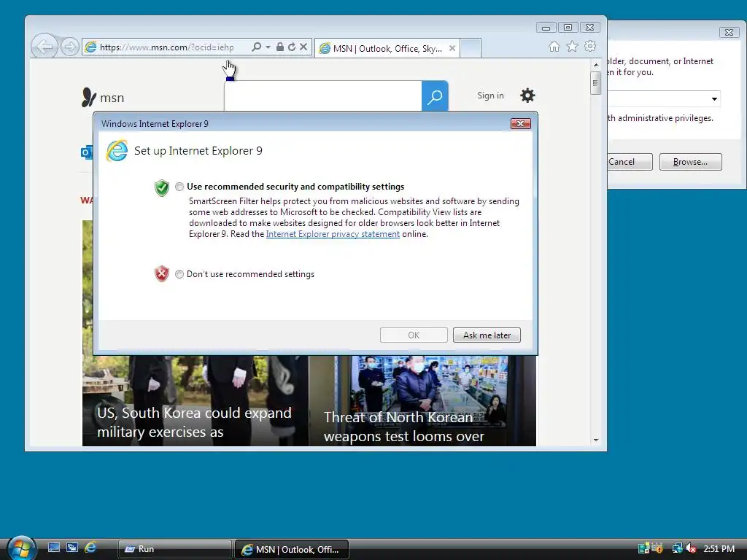This screenshot has width=747, height=560.
Task: Open the address bar autocomplete dropdown arrow
Action: (x=268, y=47)
